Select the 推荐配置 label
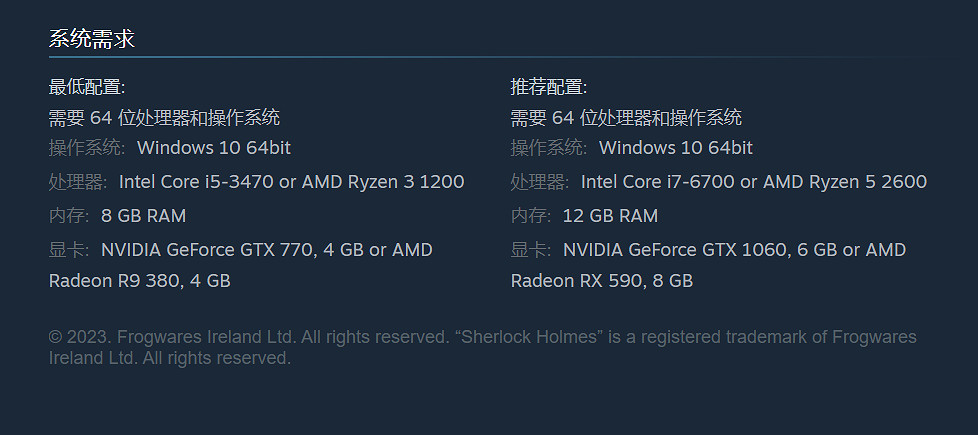The image size is (978, 435). (x=549, y=87)
